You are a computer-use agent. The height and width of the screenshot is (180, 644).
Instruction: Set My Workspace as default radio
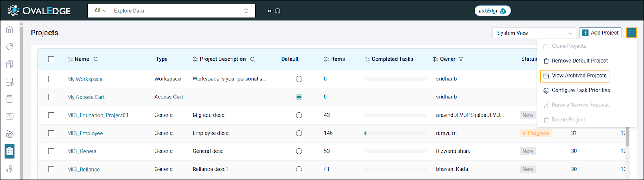coord(299,79)
